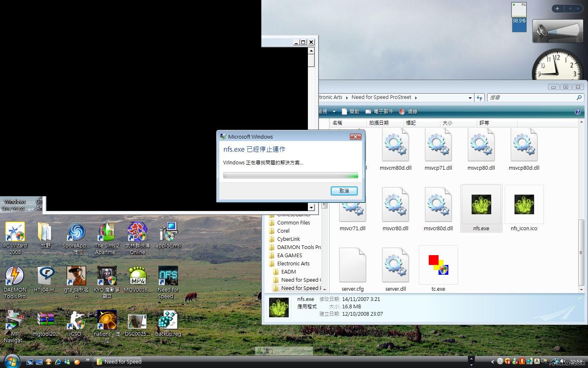
Task: Sort by 大小 column header
Action: tap(459, 123)
